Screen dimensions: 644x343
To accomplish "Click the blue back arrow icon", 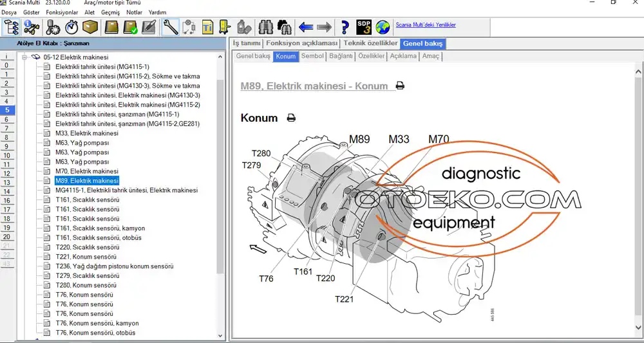I will click(x=306, y=27).
